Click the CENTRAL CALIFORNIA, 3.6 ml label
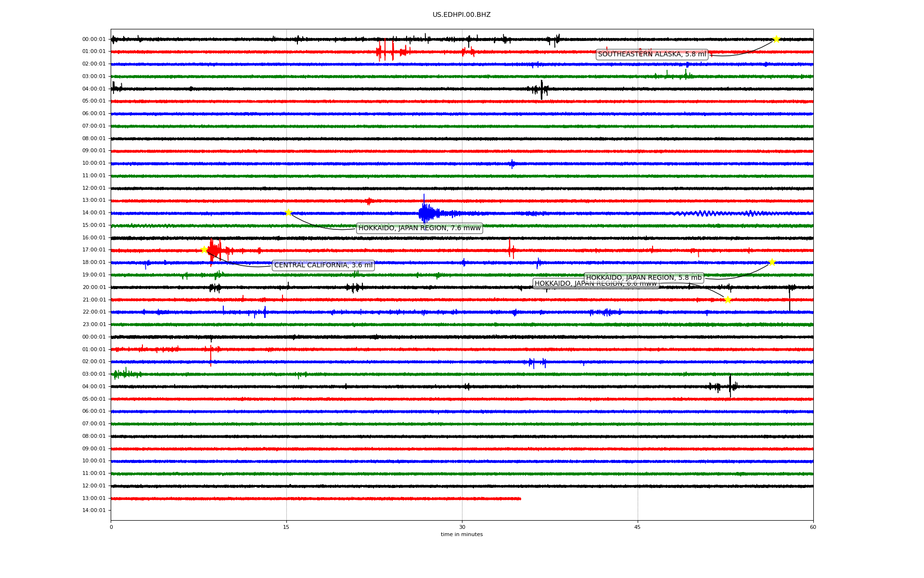The image size is (924, 578). 323,265
